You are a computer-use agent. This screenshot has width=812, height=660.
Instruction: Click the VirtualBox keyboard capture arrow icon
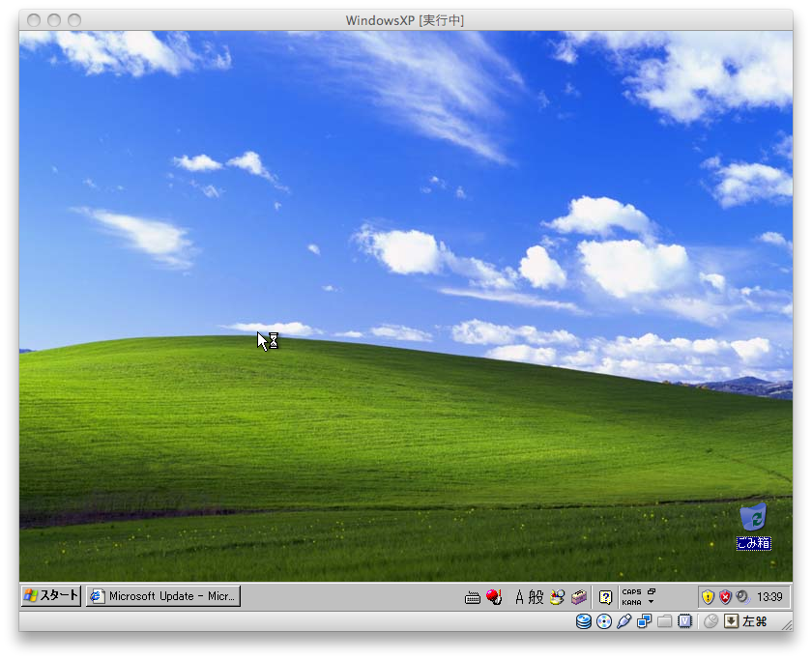731,621
